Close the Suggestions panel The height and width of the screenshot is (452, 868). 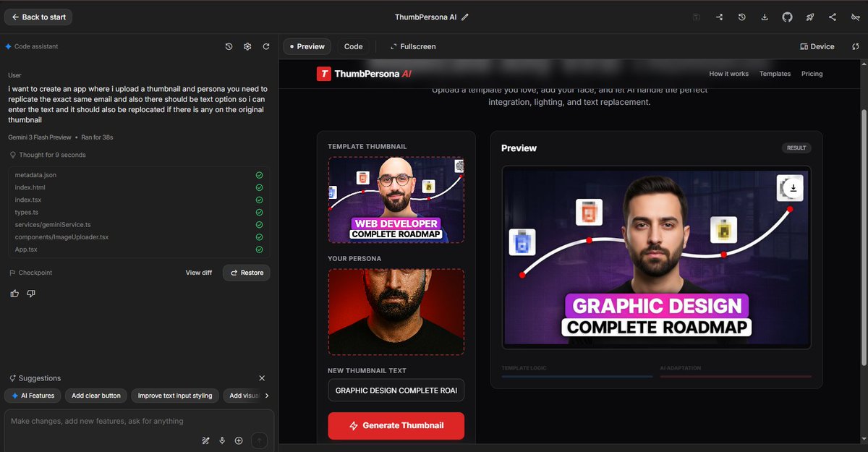tap(262, 378)
